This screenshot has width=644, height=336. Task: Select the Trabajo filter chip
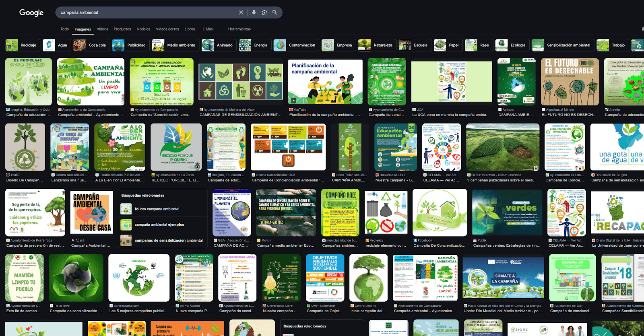pos(612,45)
